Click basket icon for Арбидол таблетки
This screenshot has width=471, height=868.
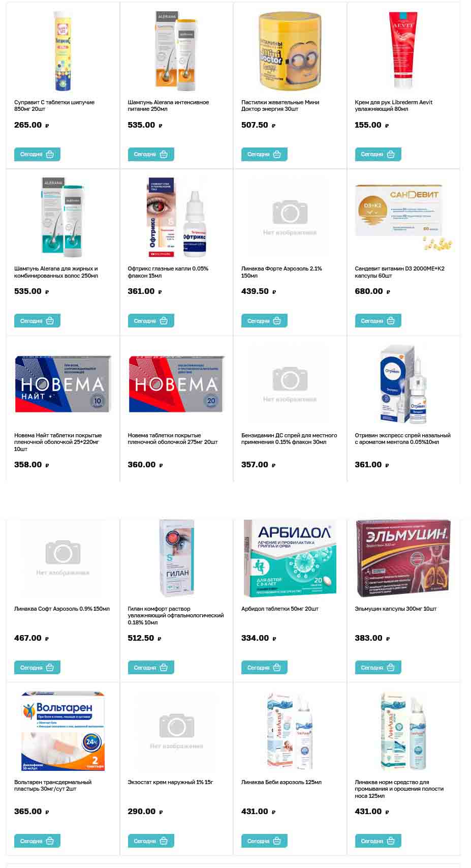pyautogui.click(x=277, y=668)
